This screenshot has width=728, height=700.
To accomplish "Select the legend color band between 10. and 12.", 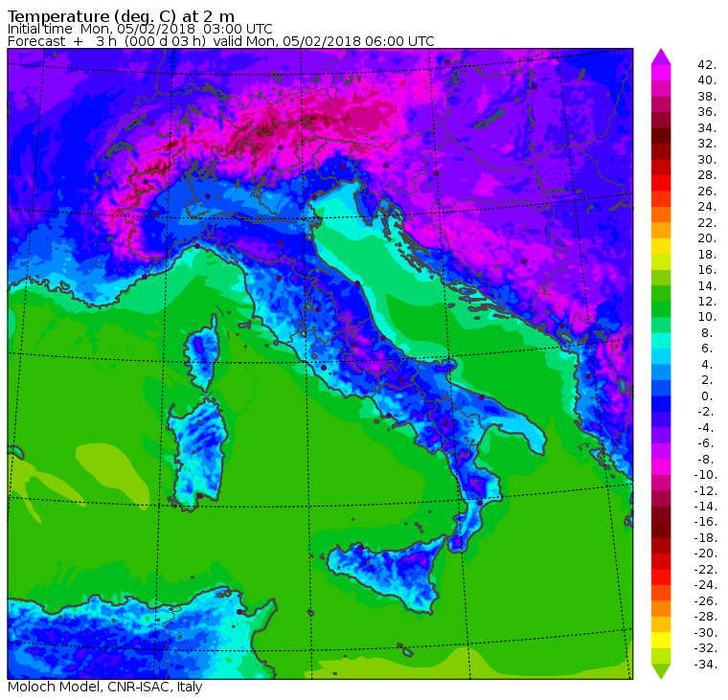I will point(661,309).
